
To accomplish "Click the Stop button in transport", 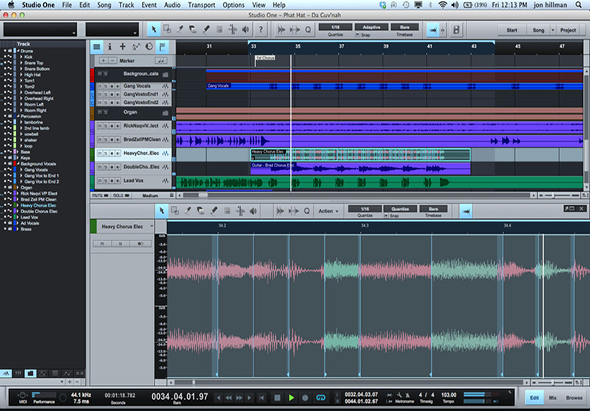I will pos(277,397).
